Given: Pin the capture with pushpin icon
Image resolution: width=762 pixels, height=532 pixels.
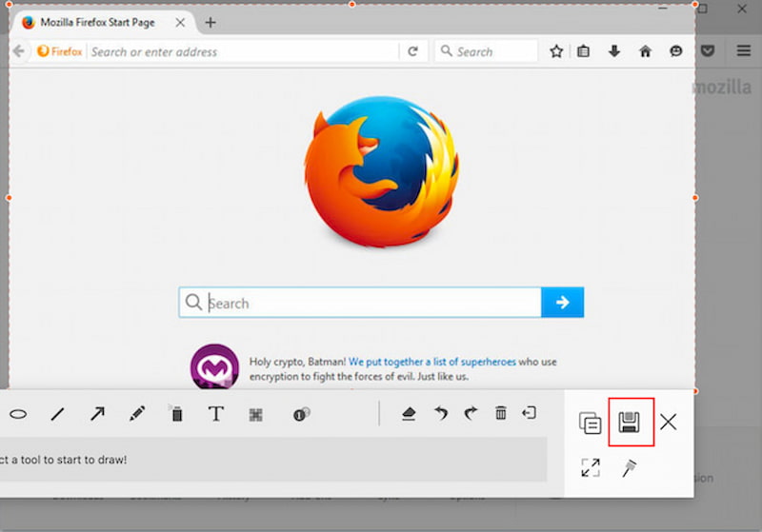Looking at the screenshot, I should [x=630, y=468].
